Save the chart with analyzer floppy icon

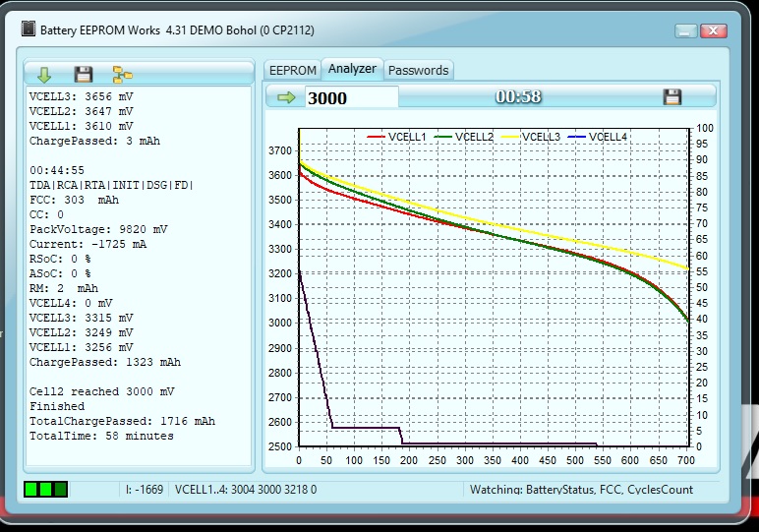pyautogui.click(x=671, y=96)
